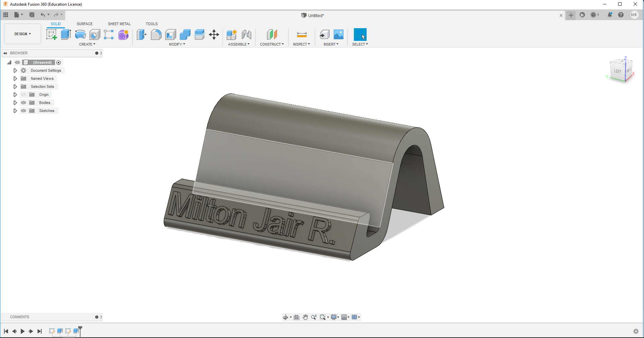Select the Fillet tool
Image resolution: width=644 pixels, height=338 pixels.
(156, 35)
